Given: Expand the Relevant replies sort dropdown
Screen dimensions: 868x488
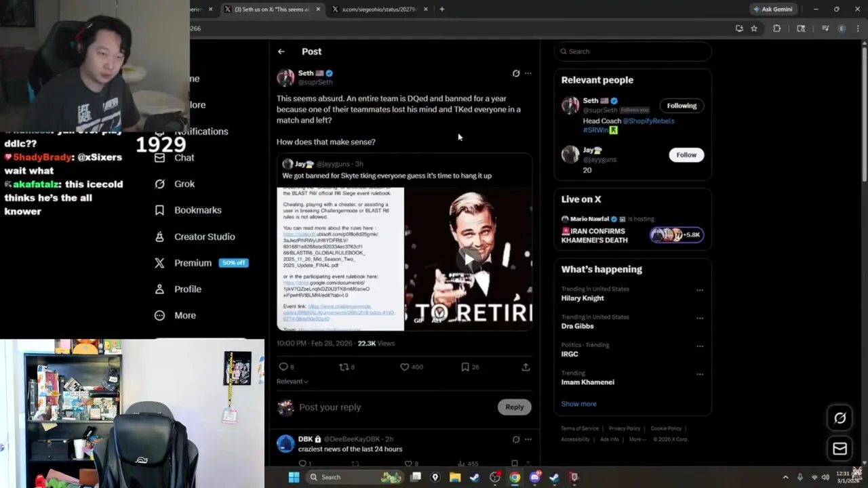Looking at the screenshot, I should tap(292, 382).
